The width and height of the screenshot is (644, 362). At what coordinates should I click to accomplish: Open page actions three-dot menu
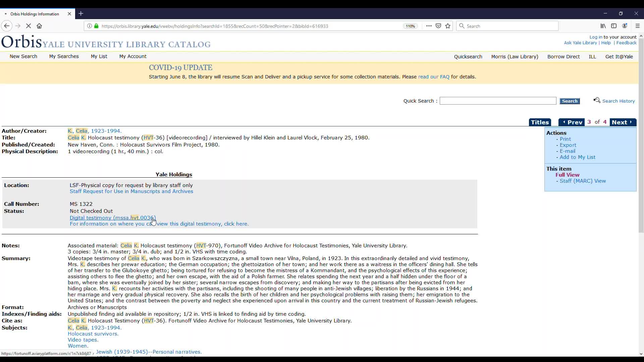[x=429, y=26]
